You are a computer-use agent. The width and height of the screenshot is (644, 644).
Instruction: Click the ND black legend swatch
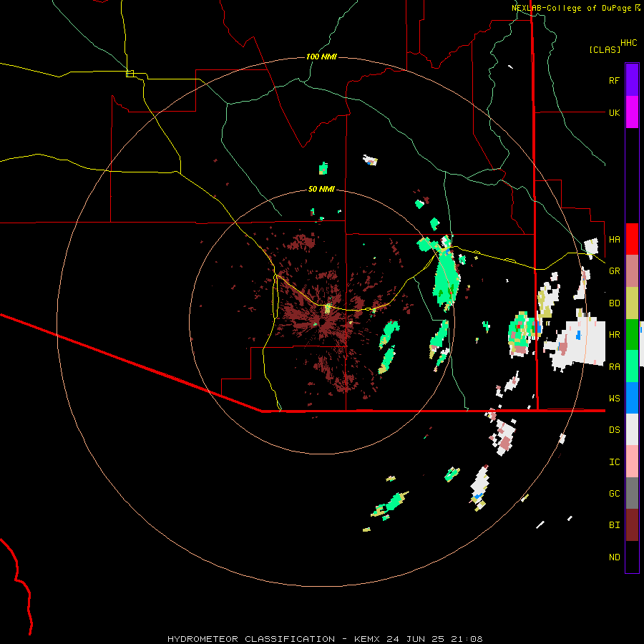pyautogui.click(x=632, y=557)
